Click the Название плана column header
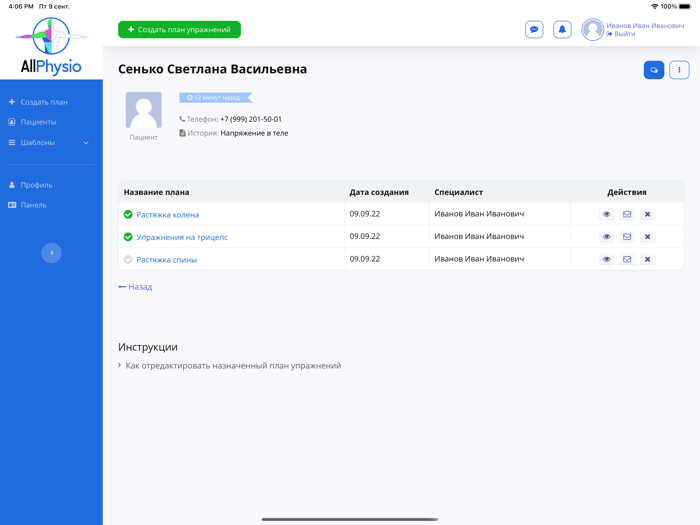 pyautogui.click(x=156, y=192)
